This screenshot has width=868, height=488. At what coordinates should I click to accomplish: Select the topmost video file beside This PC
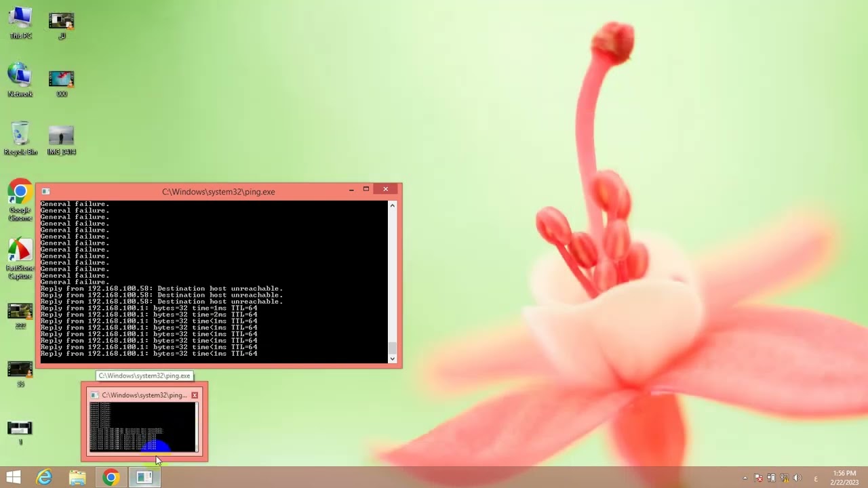61,24
